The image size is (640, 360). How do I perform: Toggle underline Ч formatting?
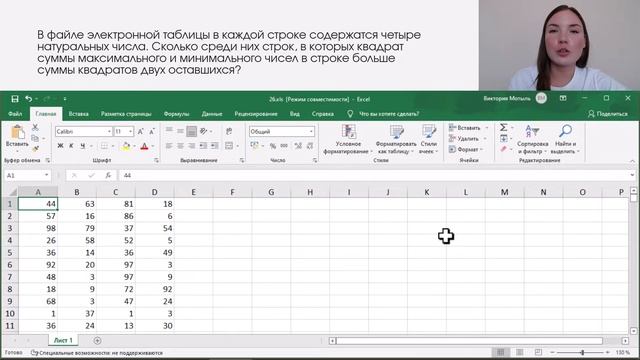(82, 146)
